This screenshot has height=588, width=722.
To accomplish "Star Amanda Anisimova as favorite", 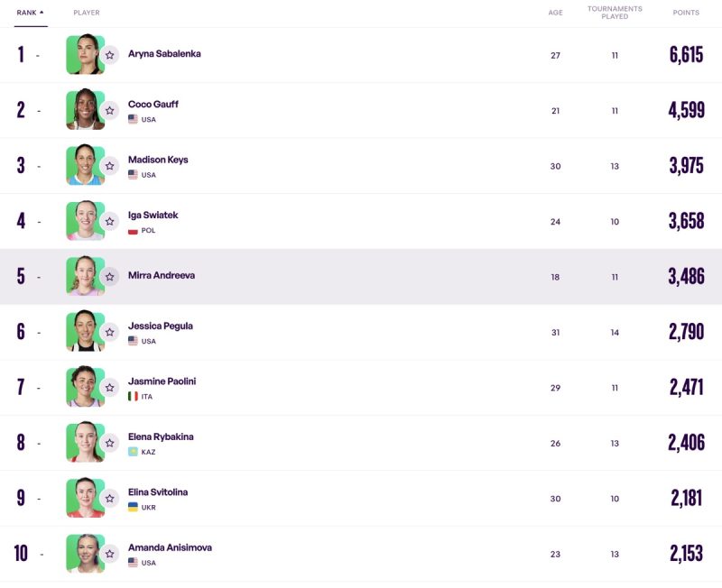I will [109, 554].
